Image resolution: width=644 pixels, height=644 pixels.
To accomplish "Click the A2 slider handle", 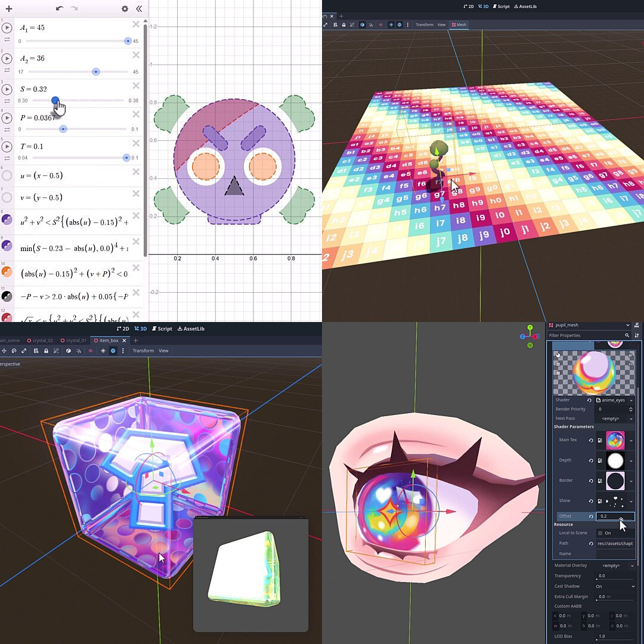I will pos(95,72).
